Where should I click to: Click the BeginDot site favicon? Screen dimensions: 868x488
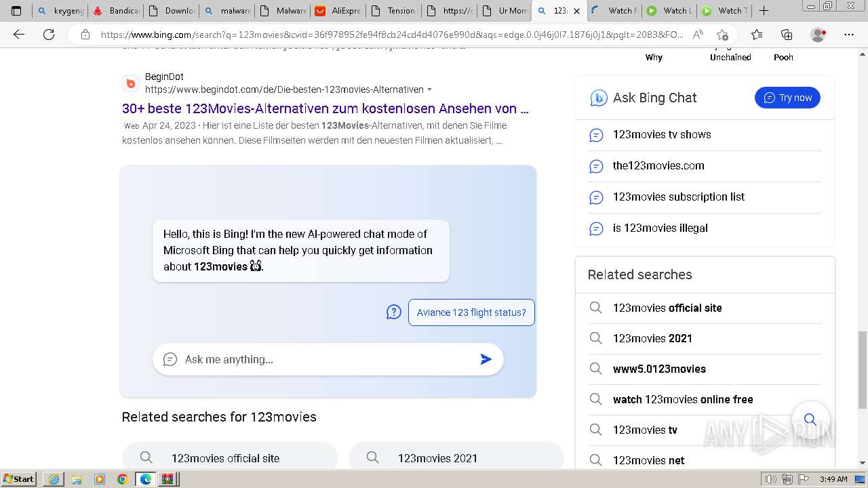click(131, 83)
